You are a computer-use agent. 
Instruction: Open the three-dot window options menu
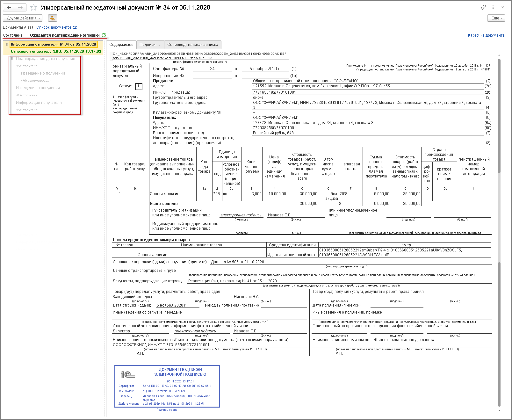(493, 7)
